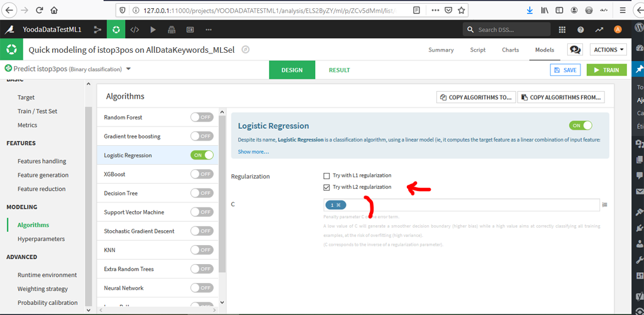Image resolution: width=644 pixels, height=315 pixels.
Task: Select the DESIGN tab
Action: pyautogui.click(x=292, y=70)
